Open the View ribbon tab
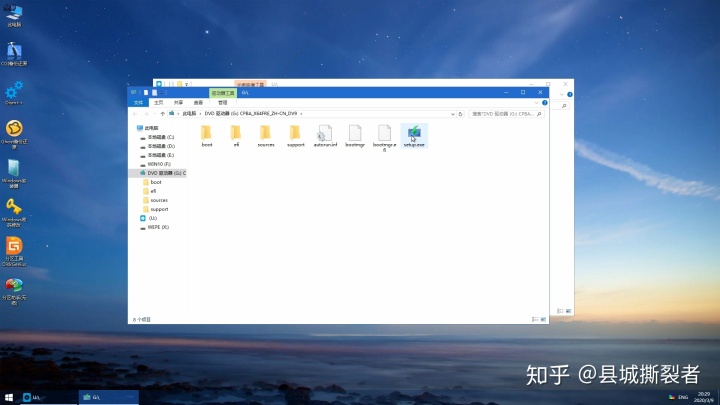Screen dimensions: 720x405 pyautogui.click(x=198, y=102)
